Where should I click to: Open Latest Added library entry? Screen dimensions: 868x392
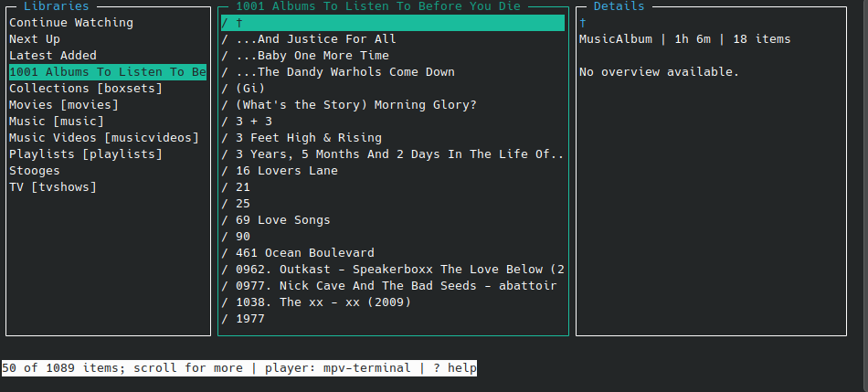pos(53,56)
